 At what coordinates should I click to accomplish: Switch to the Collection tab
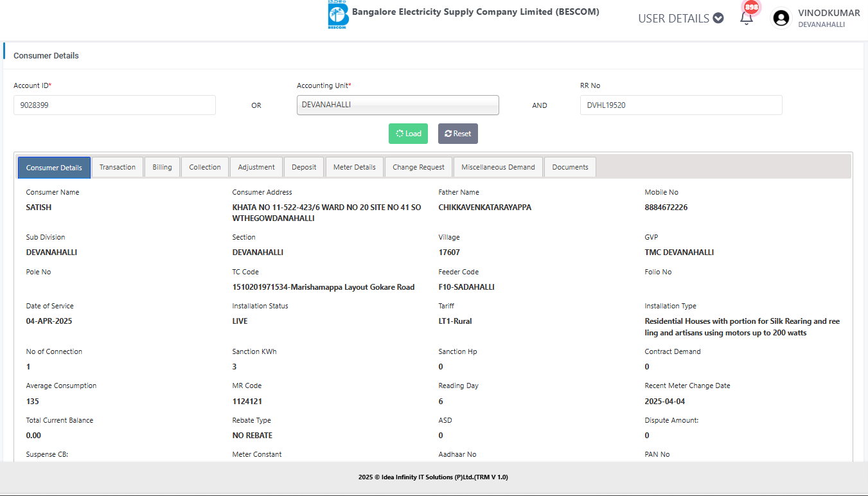205,167
